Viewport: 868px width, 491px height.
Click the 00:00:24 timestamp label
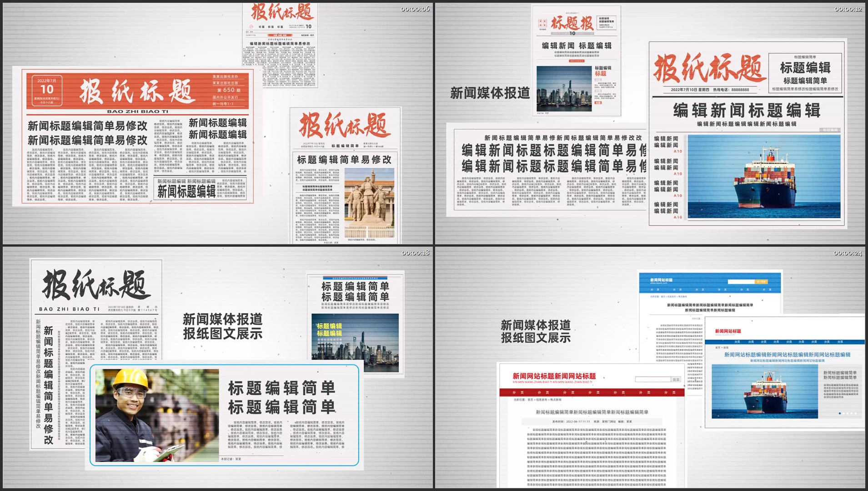click(x=848, y=253)
